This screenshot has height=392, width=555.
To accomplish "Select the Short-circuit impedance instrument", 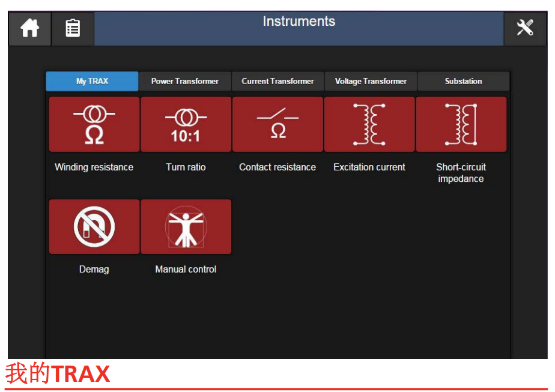I will 461,124.
